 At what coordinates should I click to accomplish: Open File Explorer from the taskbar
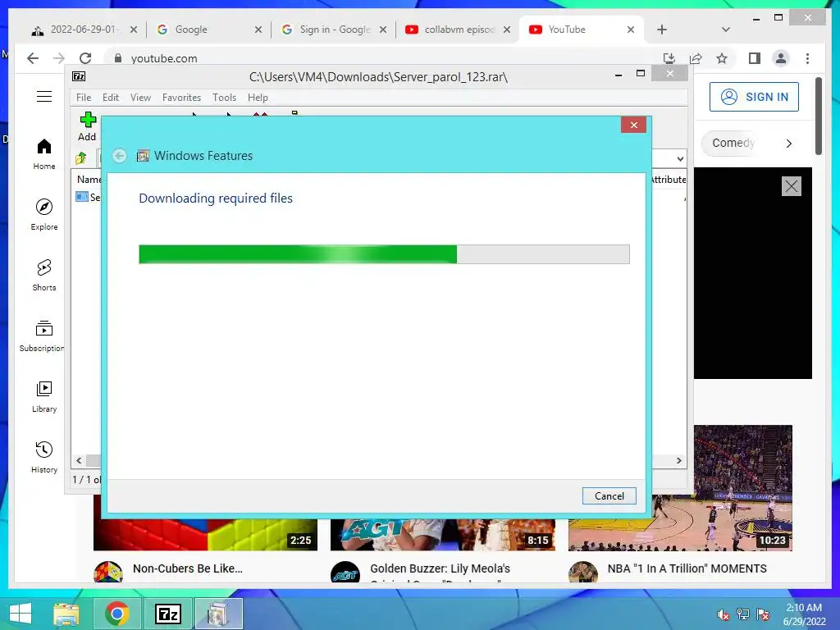point(66,614)
